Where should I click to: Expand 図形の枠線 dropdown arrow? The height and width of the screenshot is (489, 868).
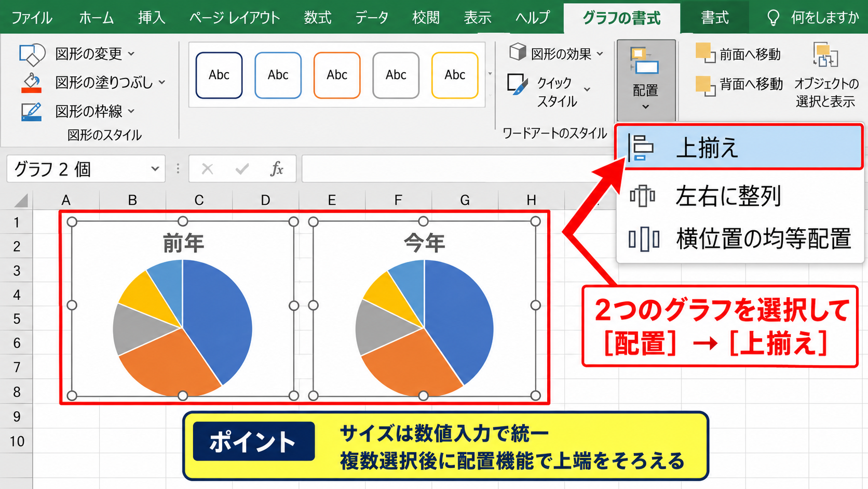pyautogui.click(x=131, y=111)
